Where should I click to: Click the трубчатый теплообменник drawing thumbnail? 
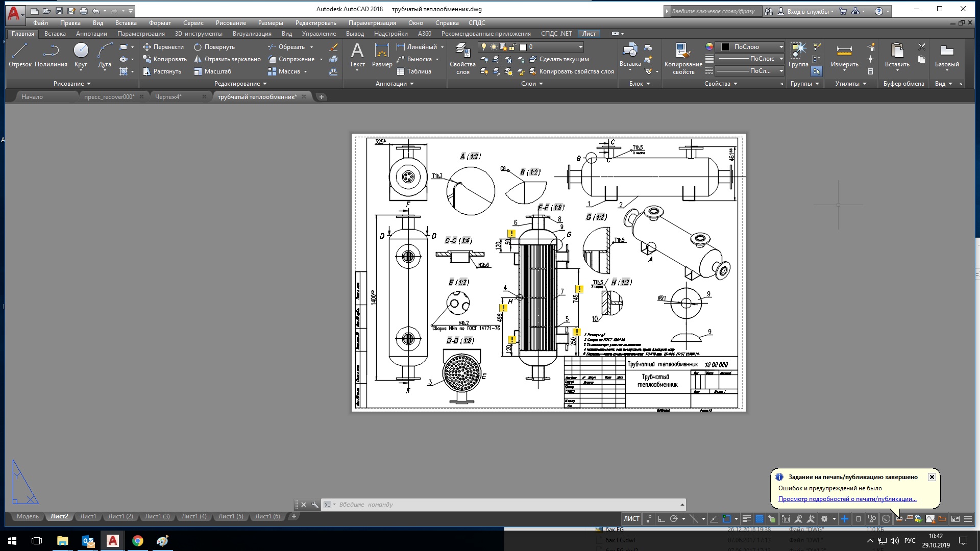pyautogui.click(x=257, y=96)
